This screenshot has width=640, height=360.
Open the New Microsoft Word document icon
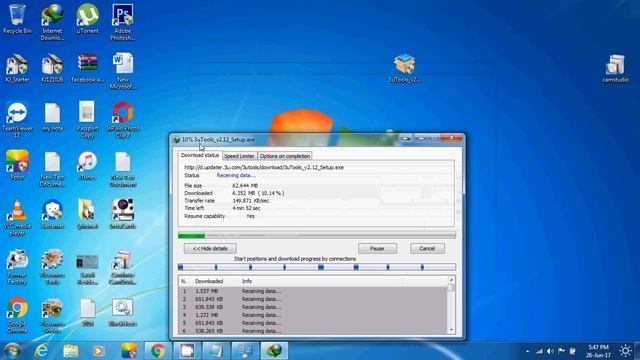pos(122,71)
